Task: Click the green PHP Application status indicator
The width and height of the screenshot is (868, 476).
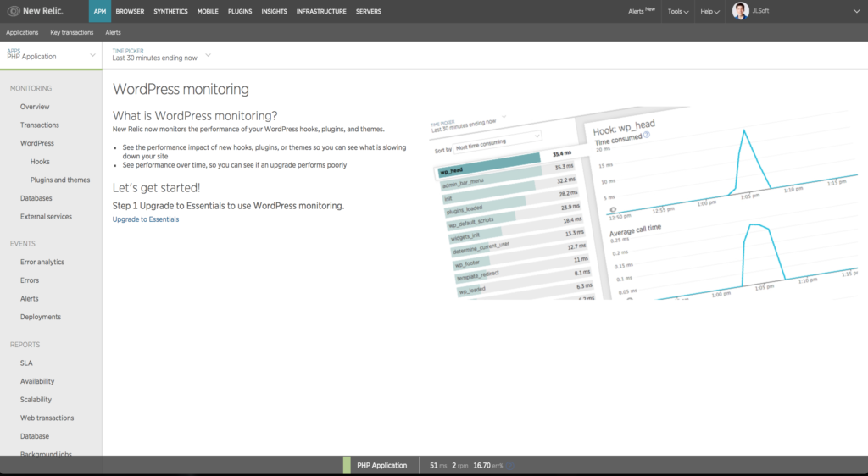Action: click(x=347, y=466)
